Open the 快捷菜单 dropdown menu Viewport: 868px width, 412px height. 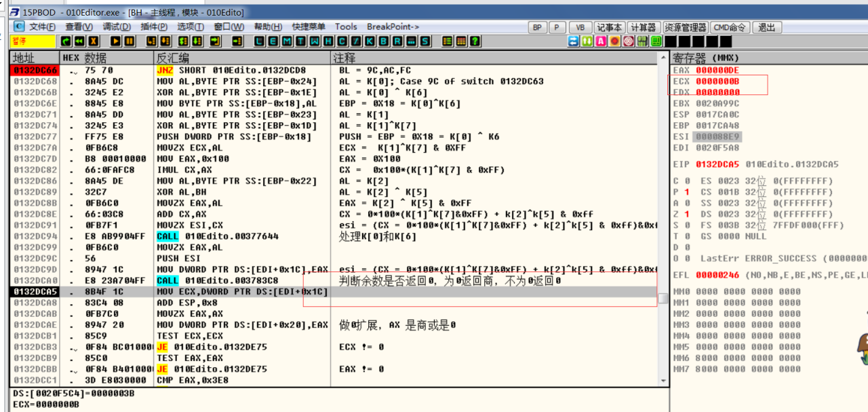point(309,26)
